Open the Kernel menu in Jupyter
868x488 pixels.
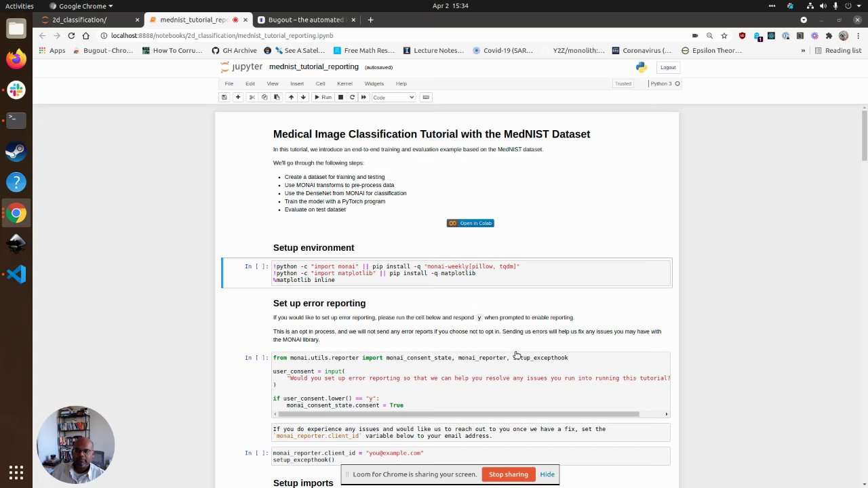click(344, 83)
